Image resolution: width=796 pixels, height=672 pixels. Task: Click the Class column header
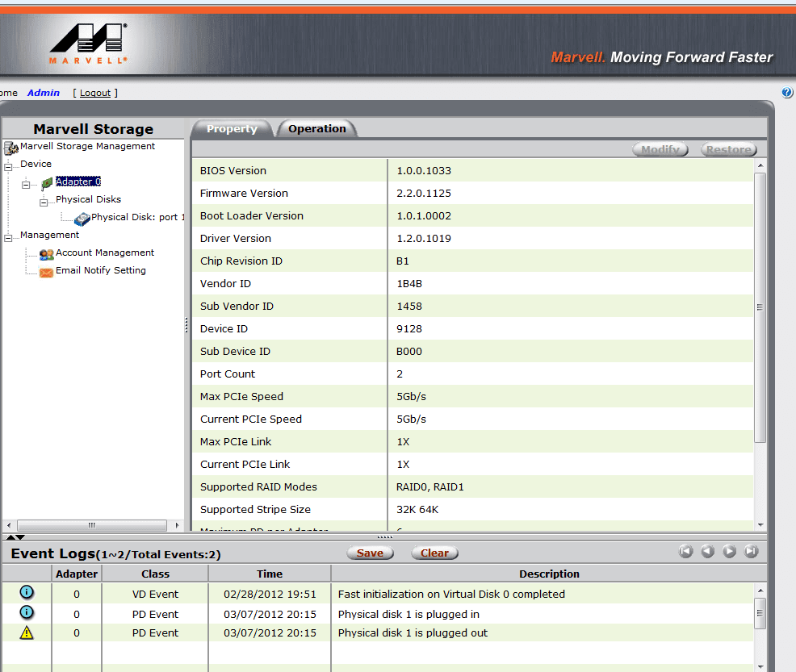[x=155, y=574]
